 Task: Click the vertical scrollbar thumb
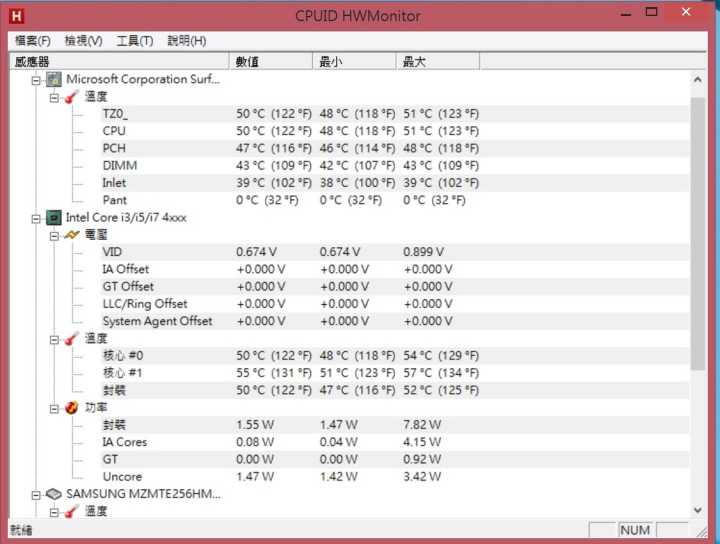[698, 233]
